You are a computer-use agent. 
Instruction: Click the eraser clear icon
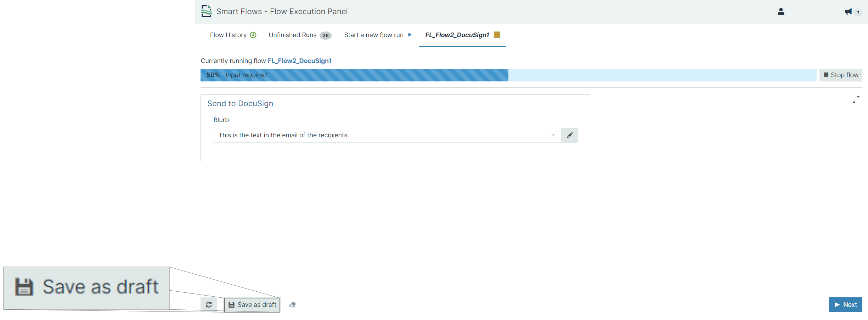292,305
